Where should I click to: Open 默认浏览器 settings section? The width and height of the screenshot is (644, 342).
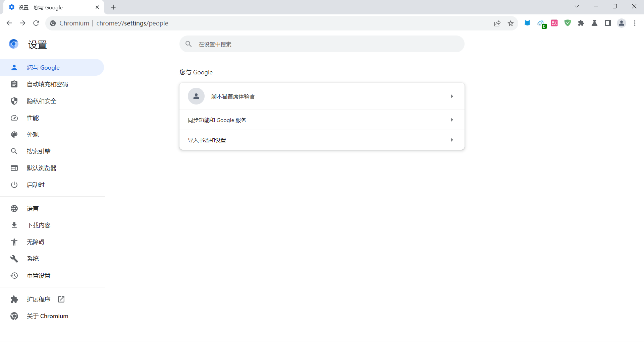52,168
